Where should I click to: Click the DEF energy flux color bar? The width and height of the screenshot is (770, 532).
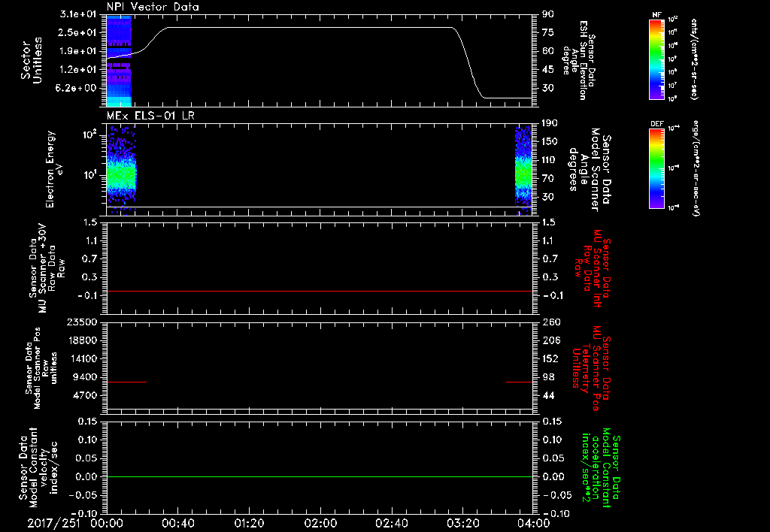point(656,168)
